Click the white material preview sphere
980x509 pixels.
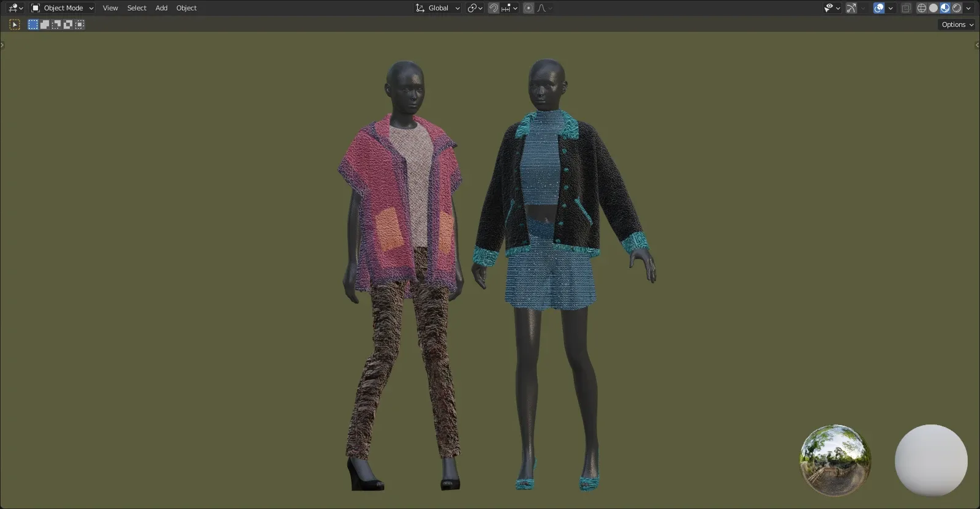(x=931, y=460)
